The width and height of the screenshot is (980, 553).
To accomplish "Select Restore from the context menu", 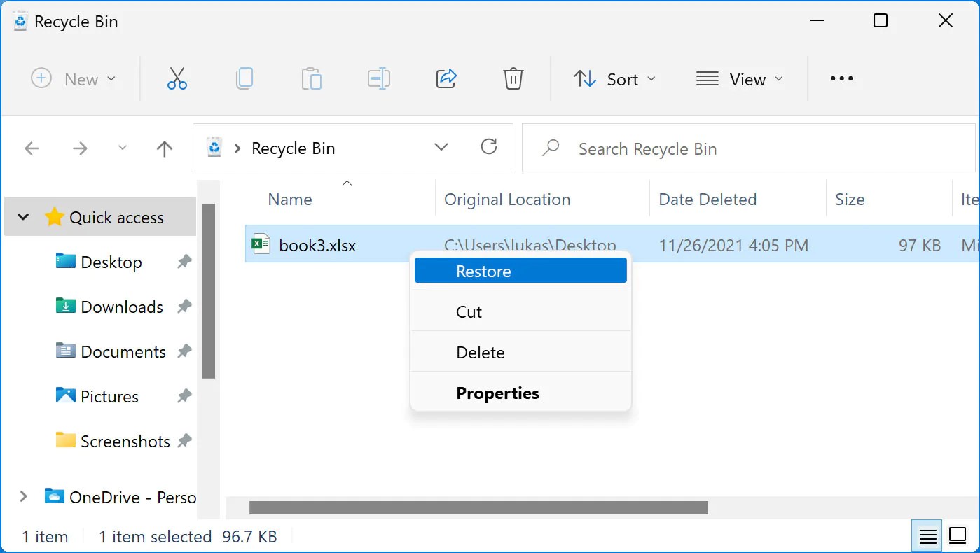I will click(520, 271).
